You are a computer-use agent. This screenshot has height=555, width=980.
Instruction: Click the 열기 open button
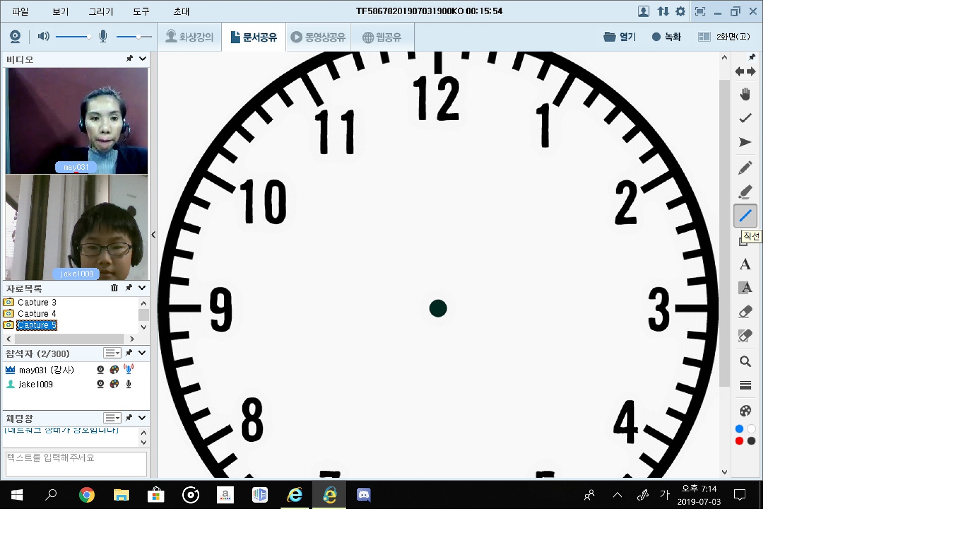coord(620,37)
